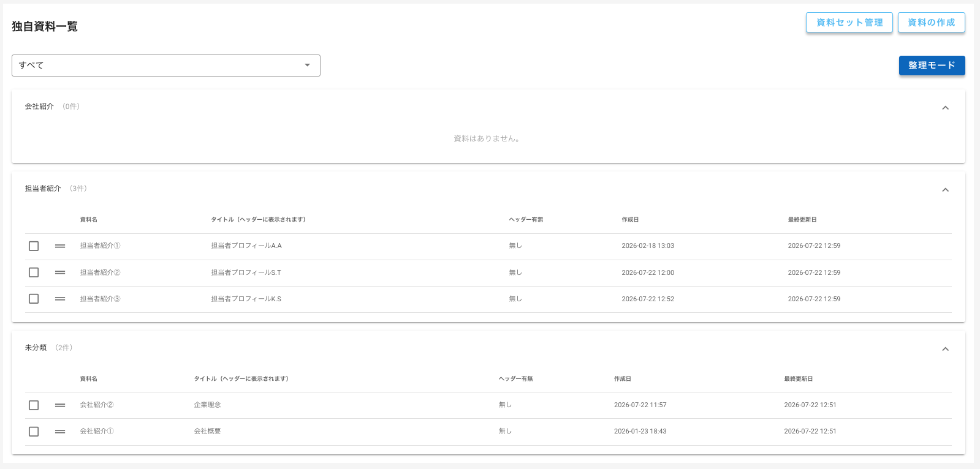
Task: Collapse the 未分類 section
Action: 945,349
